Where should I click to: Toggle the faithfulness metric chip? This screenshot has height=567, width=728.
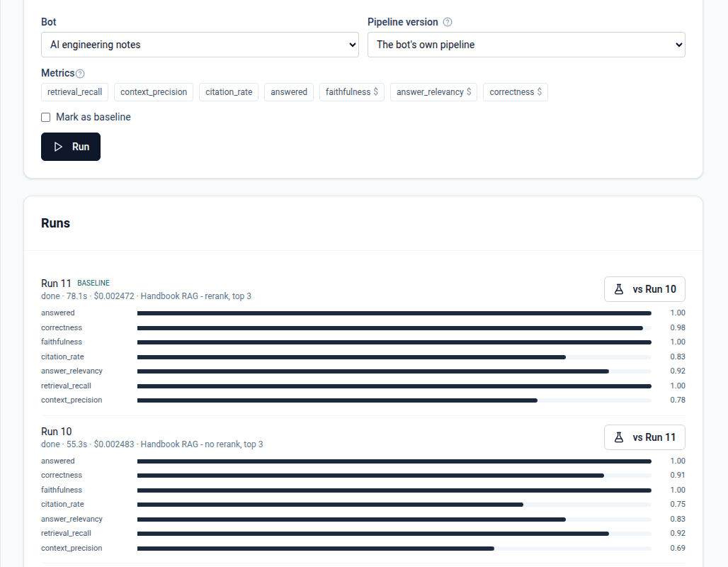[352, 92]
